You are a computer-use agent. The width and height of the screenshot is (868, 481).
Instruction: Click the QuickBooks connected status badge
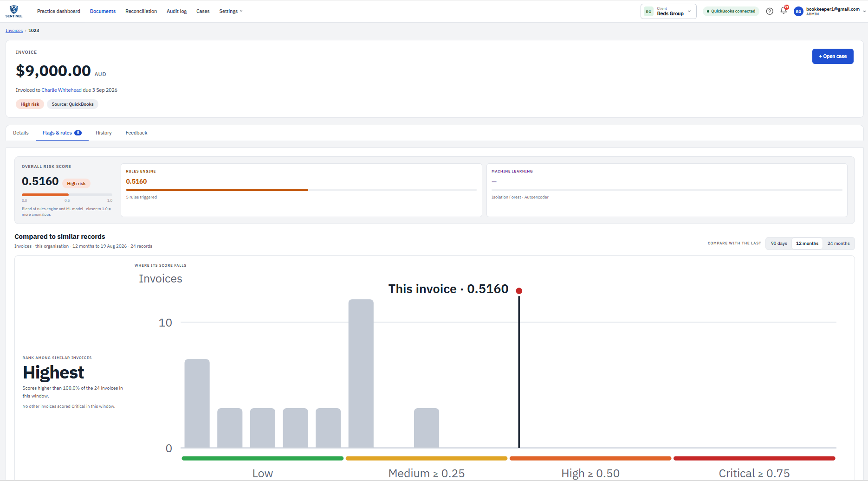coord(731,11)
